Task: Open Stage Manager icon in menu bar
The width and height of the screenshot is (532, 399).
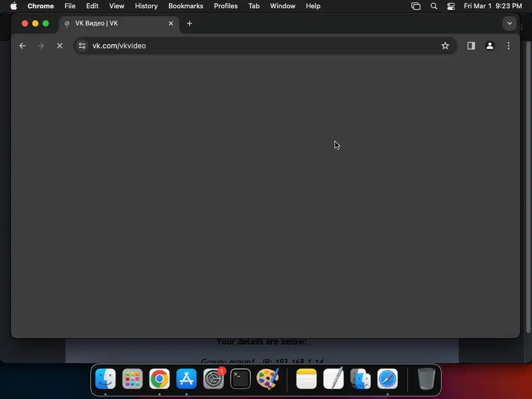Action: click(x=416, y=6)
